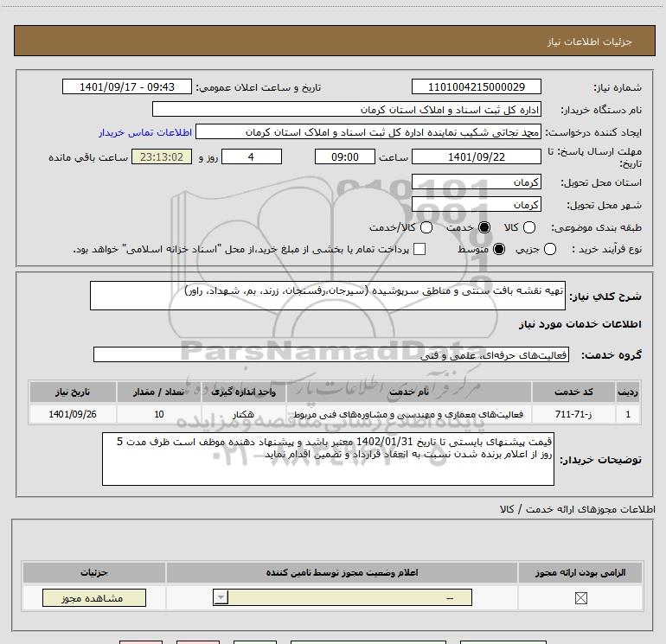The image size is (666, 644).
Task: Click the تعداد / مقدار column header
Action: pos(159,392)
